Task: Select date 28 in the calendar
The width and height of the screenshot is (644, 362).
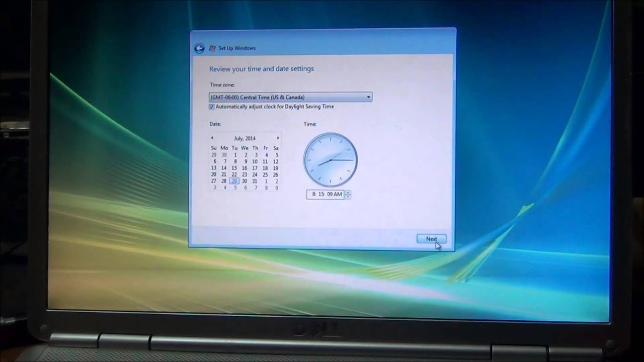Action: 224,181
